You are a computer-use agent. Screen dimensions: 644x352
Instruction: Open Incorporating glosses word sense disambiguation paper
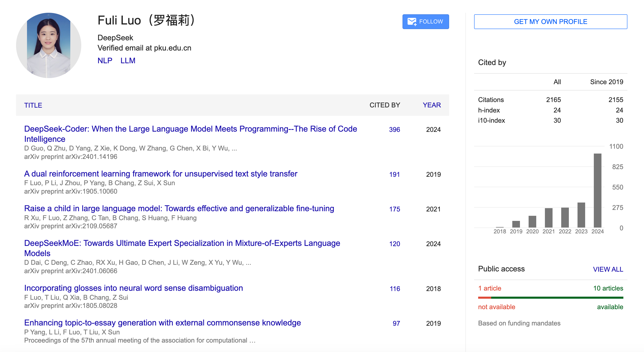[x=133, y=288]
